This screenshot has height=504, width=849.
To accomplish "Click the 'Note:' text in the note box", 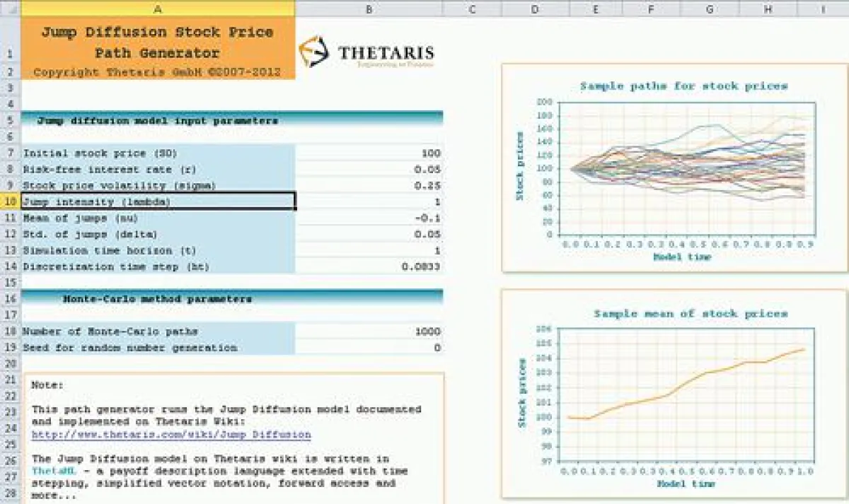I will (x=47, y=385).
